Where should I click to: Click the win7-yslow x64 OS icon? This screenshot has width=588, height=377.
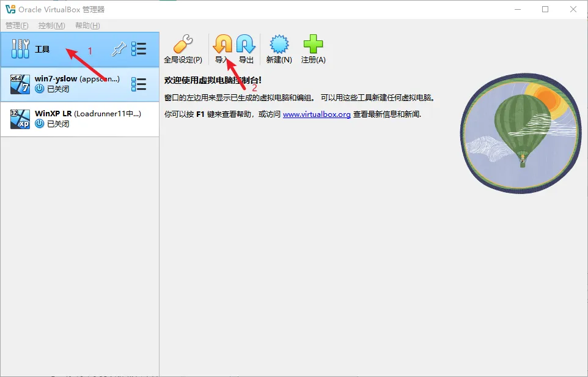21,84
